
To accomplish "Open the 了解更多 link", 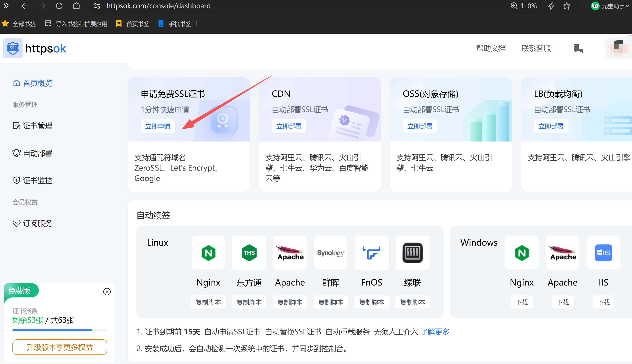I will [435, 332].
